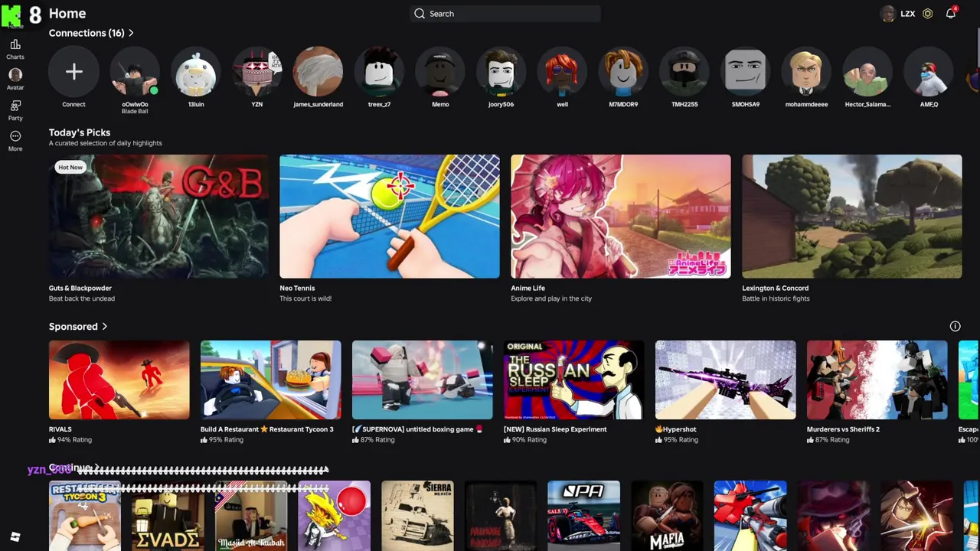Viewport: 980px width, 551px height.
Task: Open Murderers vs Sheriffs 2 thumbnail
Action: pos(877,380)
